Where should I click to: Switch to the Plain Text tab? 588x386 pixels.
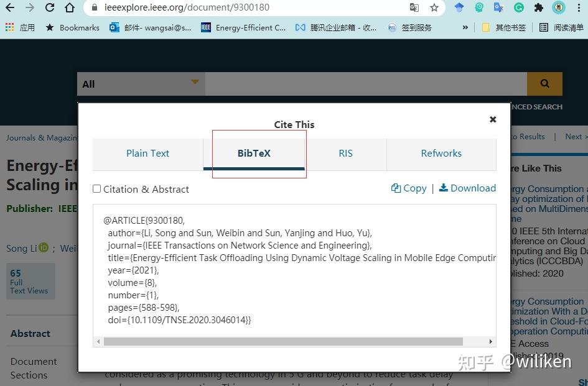(147, 154)
